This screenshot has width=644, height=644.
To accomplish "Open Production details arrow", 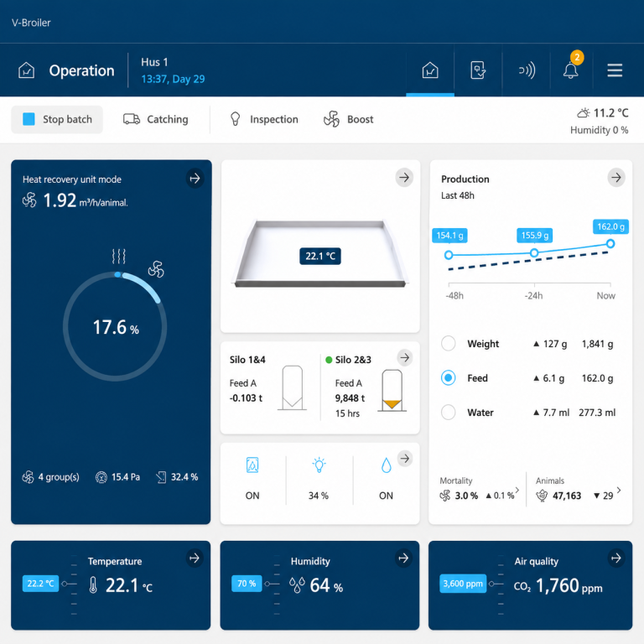I will [616, 178].
